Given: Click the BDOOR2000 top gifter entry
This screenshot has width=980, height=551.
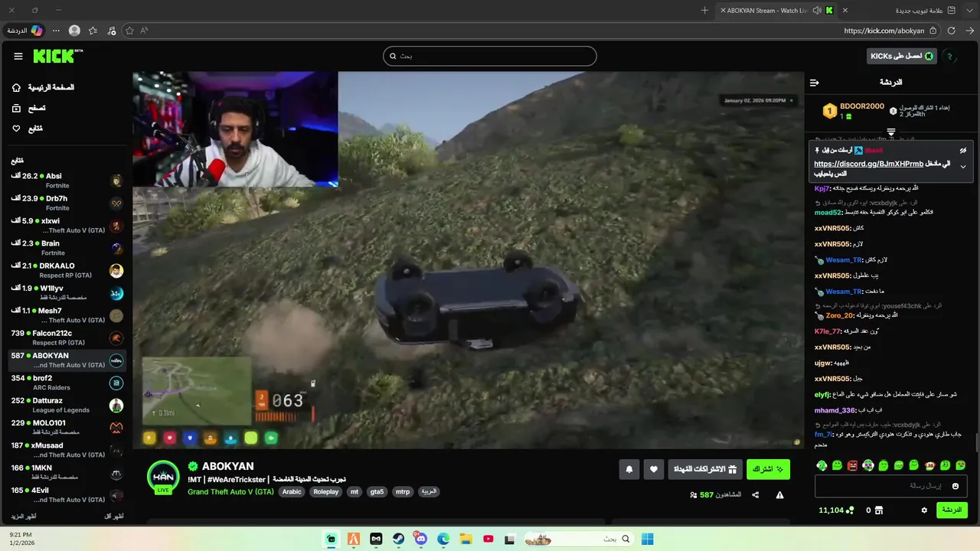Looking at the screenshot, I should point(854,111).
